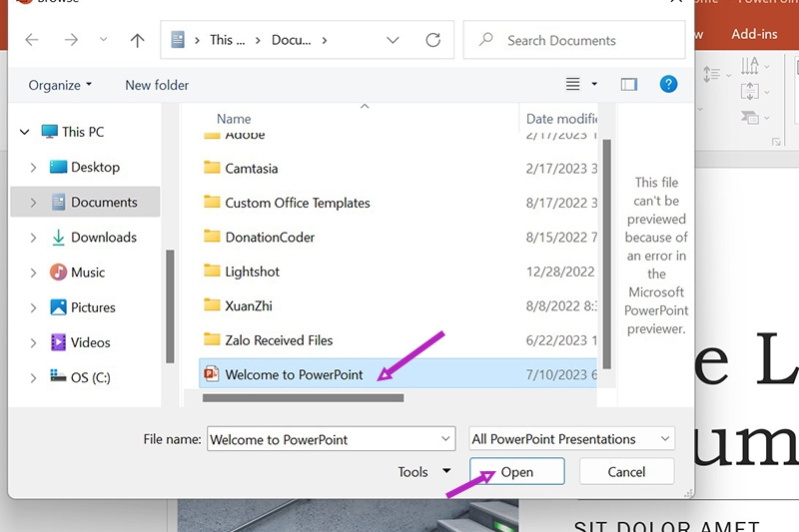Sort by the Name column header
The height and width of the screenshot is (532, 799).
(234, 119)
